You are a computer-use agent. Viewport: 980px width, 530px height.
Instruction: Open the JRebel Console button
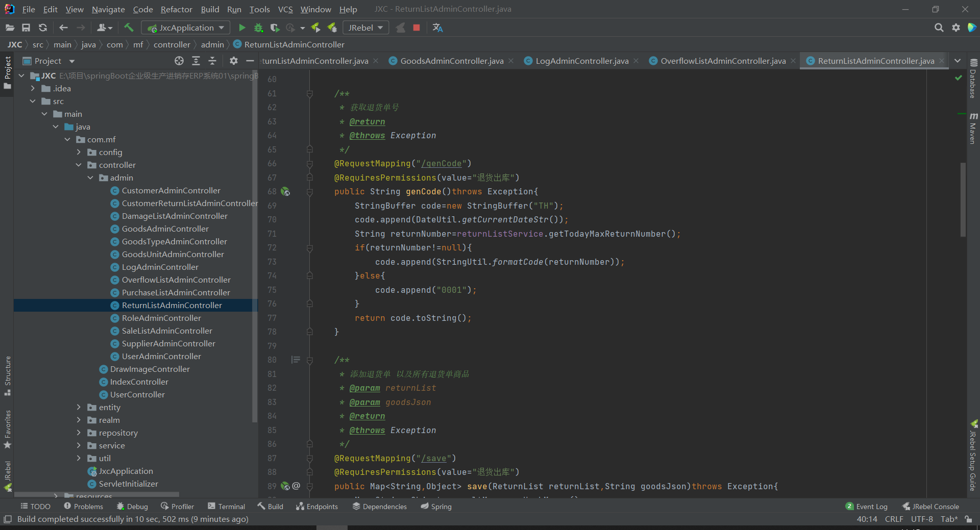930,507
